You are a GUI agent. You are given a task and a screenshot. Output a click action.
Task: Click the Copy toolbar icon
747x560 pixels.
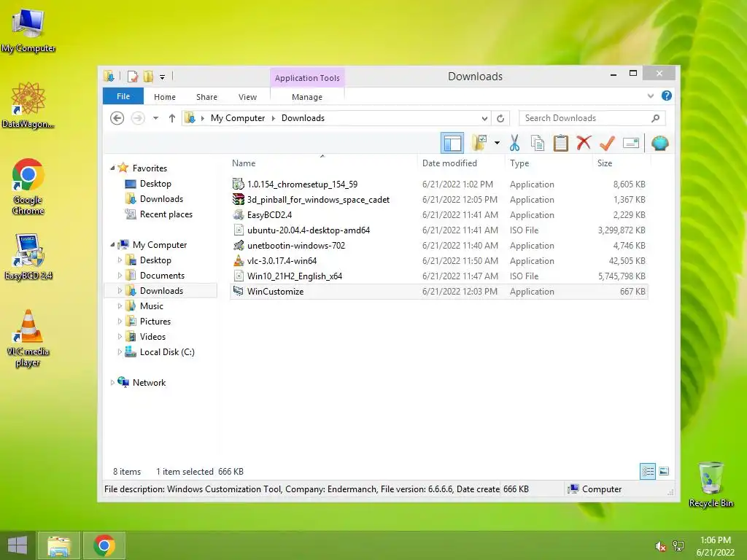[538, 143]
